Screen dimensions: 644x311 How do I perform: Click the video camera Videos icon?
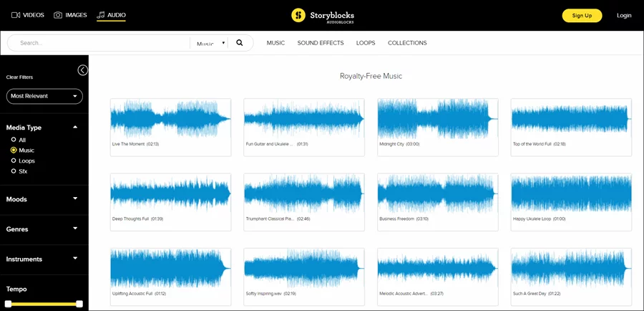16,15
